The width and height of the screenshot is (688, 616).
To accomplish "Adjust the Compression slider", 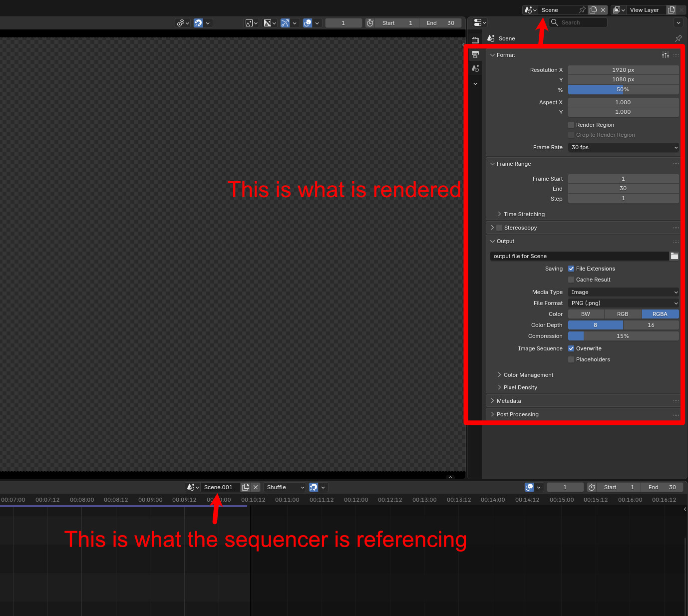I will coord(624,336).
